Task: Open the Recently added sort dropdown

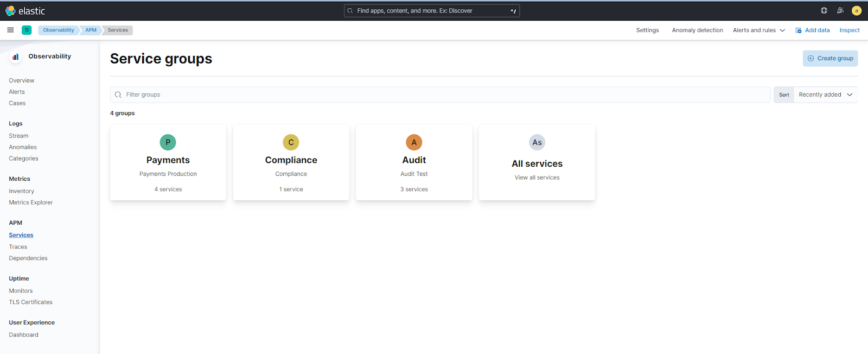Action: (825, 94)
